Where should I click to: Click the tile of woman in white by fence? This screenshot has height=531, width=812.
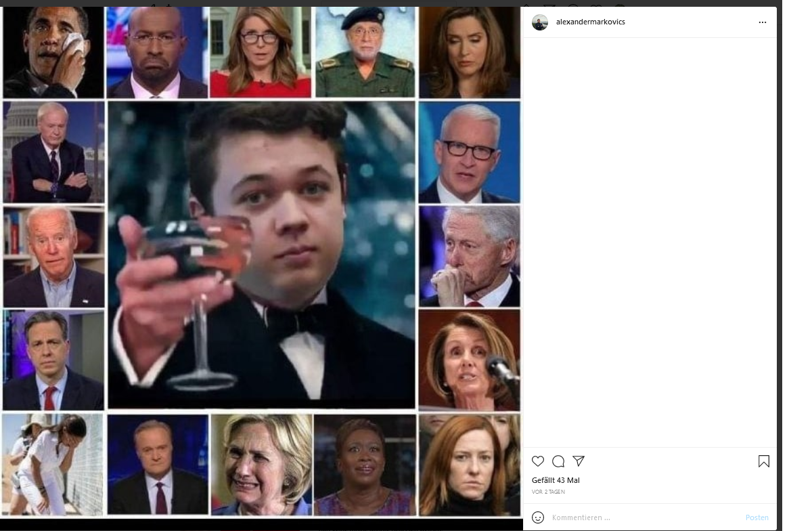(x=53, y=465)
